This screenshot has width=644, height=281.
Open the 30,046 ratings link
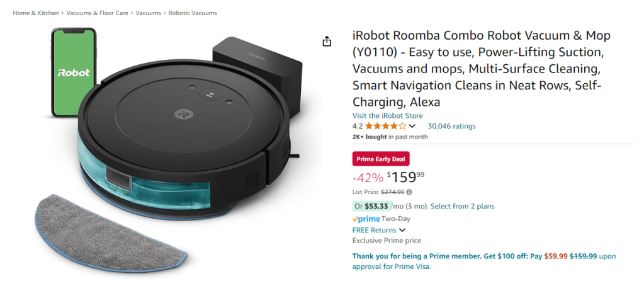[x=451, y=126]
